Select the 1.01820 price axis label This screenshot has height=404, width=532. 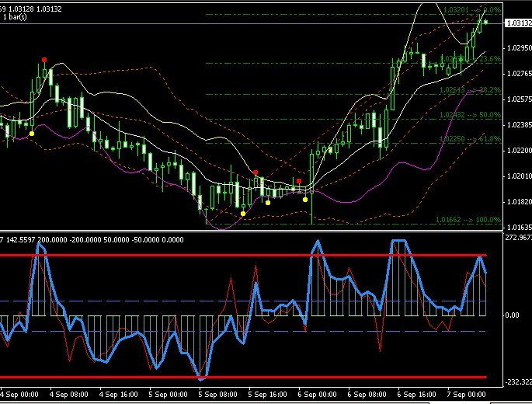coord(520,202)
